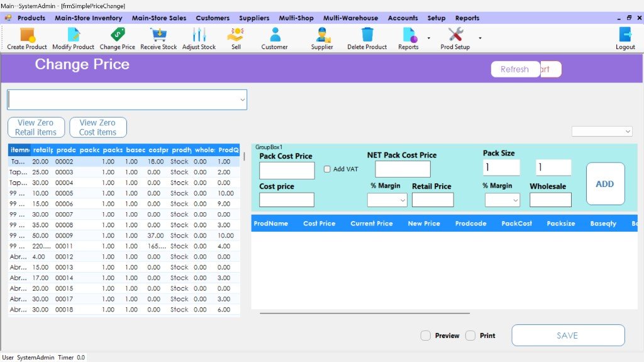Select product row with code 00018

124,310
